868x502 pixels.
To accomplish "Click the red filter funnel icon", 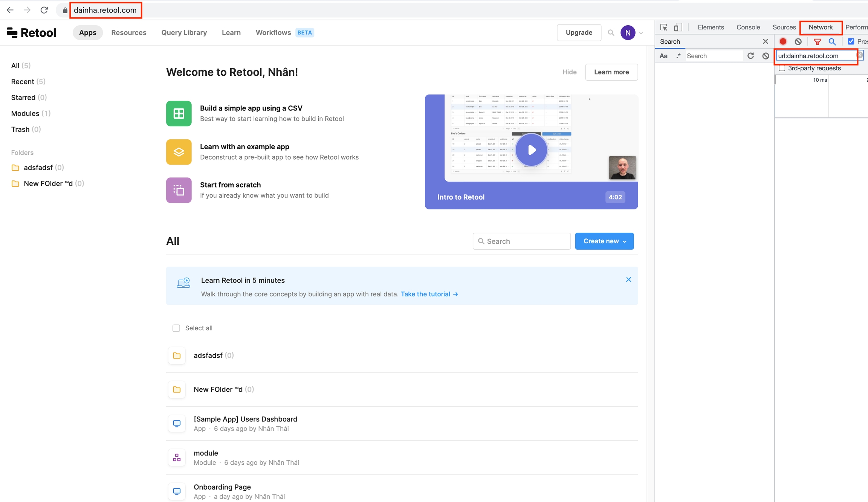I will click(817, 41).
